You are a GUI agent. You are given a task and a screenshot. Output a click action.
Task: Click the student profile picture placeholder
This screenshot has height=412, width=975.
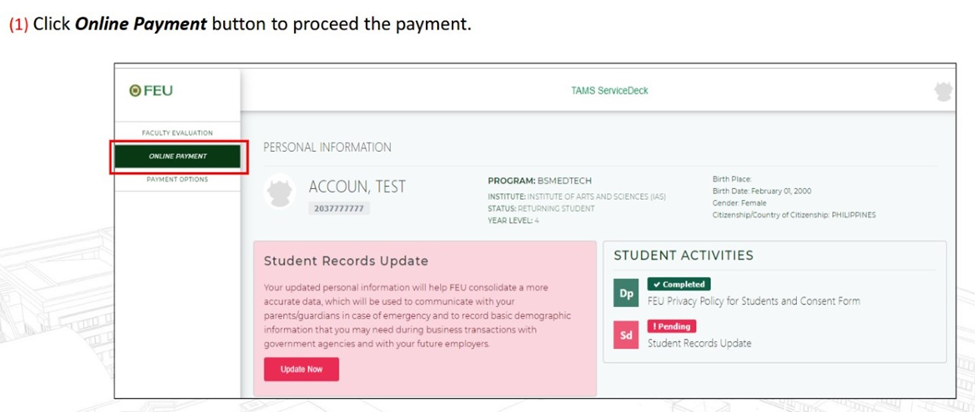coord(280,191)
